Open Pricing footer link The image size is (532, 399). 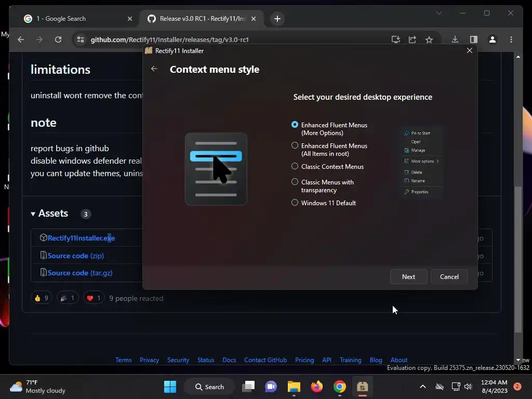(304, 360)
